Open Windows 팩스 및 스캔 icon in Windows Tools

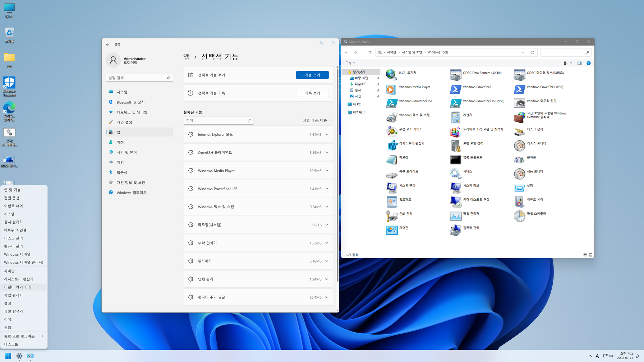[x=391, y=117]
